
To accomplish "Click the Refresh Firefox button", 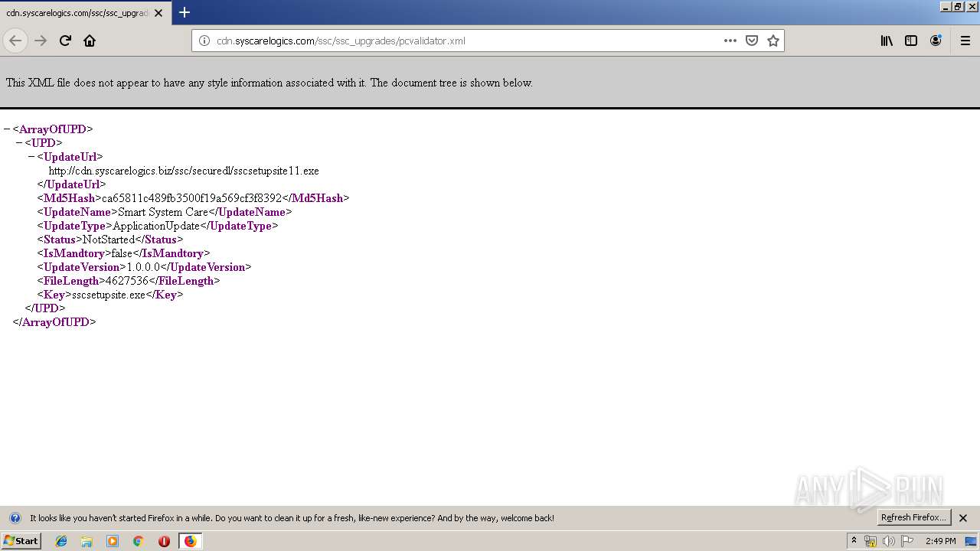I will tap(914, 517).
